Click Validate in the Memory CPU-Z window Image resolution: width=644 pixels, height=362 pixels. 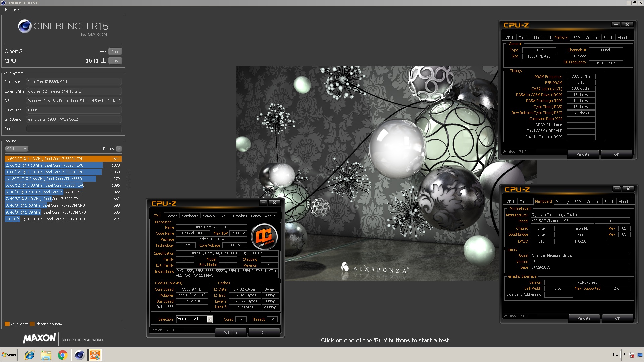coord(583,154)
